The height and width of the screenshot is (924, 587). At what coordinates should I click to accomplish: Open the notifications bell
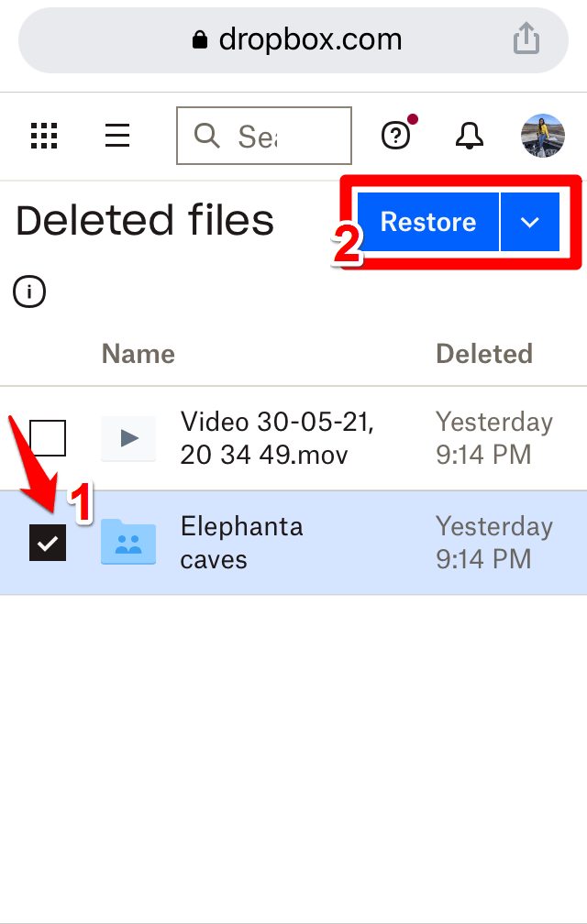click(x=470, y=136)
